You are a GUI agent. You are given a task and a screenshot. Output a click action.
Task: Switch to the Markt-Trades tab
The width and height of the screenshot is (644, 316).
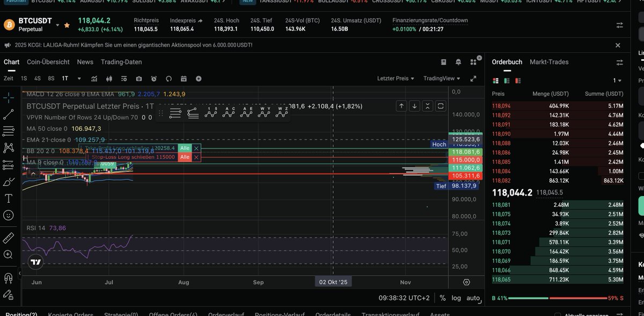click(x=548, y=62)
